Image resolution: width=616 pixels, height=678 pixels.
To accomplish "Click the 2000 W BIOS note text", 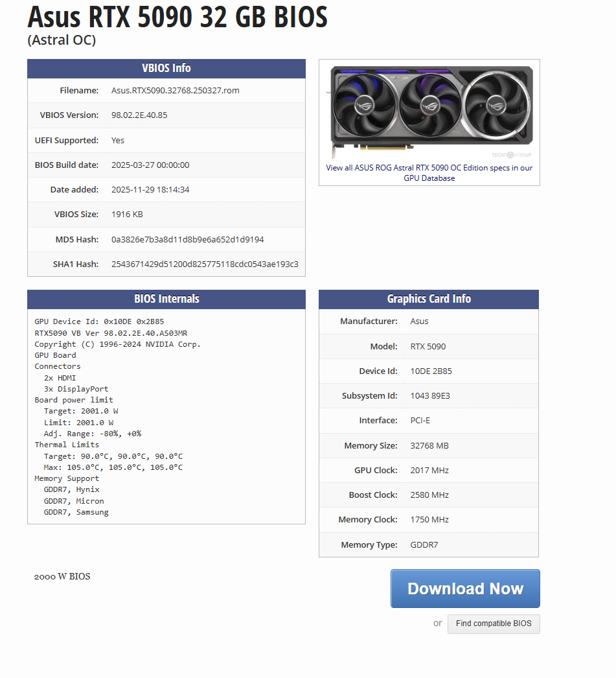I will click(62, 576).
